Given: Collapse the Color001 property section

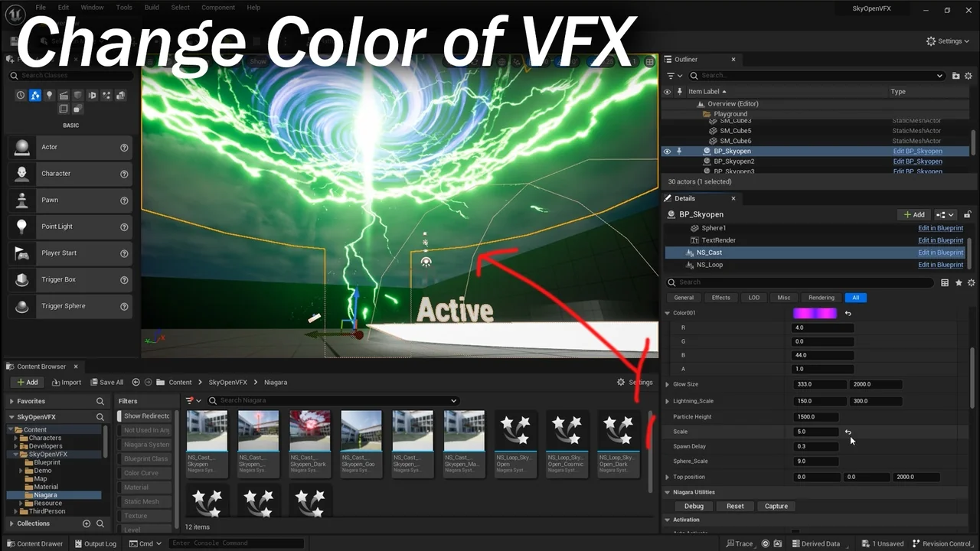Looking at the screenshot, I should click(x=668, y=313).
